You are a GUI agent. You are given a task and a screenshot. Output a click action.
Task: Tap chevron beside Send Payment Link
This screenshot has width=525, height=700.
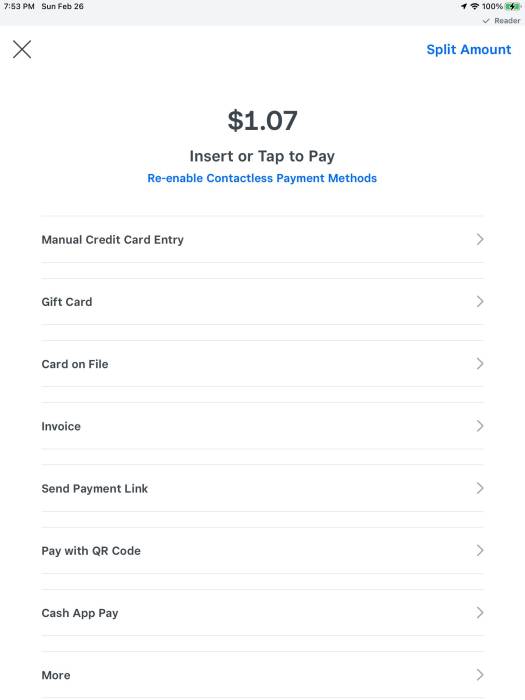pos(480,488)
